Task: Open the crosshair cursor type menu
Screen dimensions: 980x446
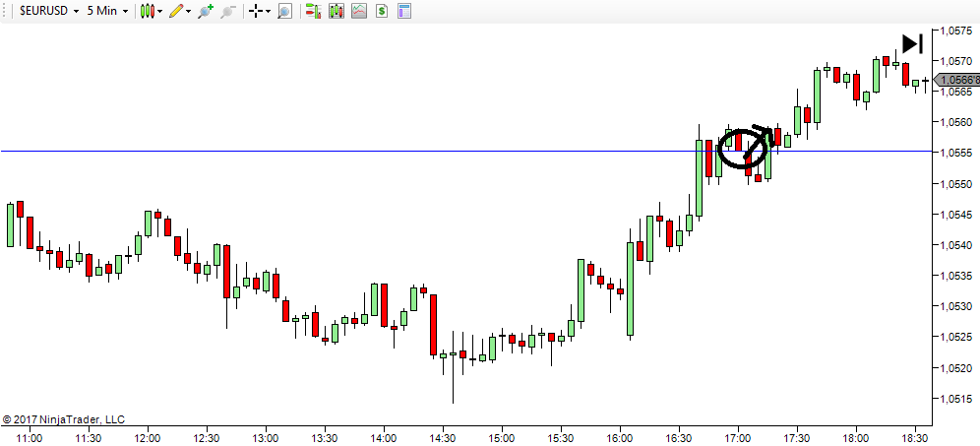Action: click(259, 11)
